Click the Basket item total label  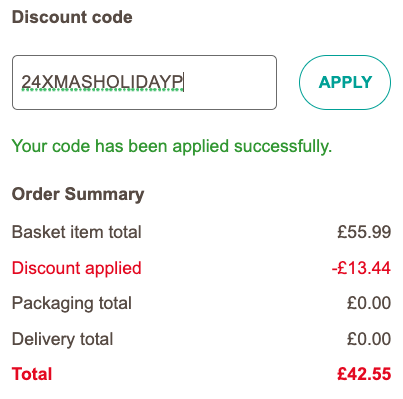(77, 232)
